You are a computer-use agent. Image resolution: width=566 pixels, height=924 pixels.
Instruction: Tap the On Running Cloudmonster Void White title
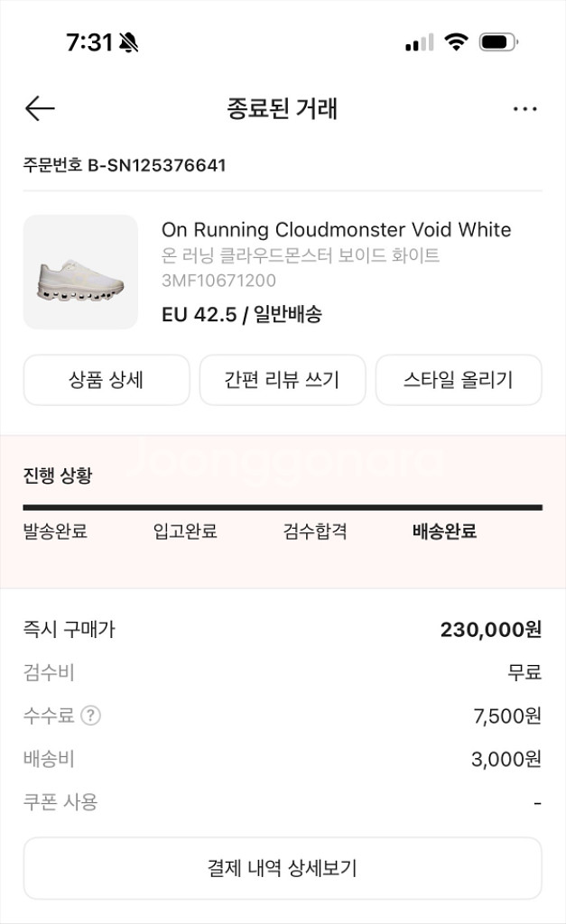click(336, 229)
